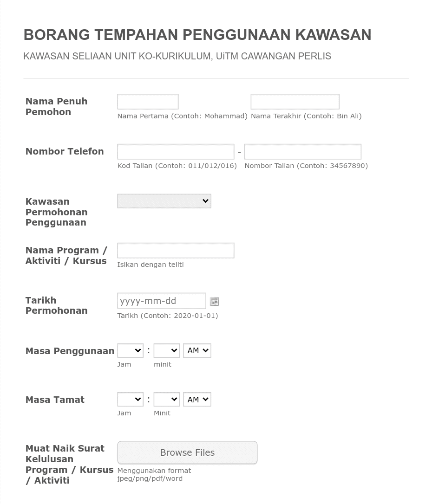Click the Nama Pertama input field
Viewport: 432px width, 504px height.
(147, 101)
